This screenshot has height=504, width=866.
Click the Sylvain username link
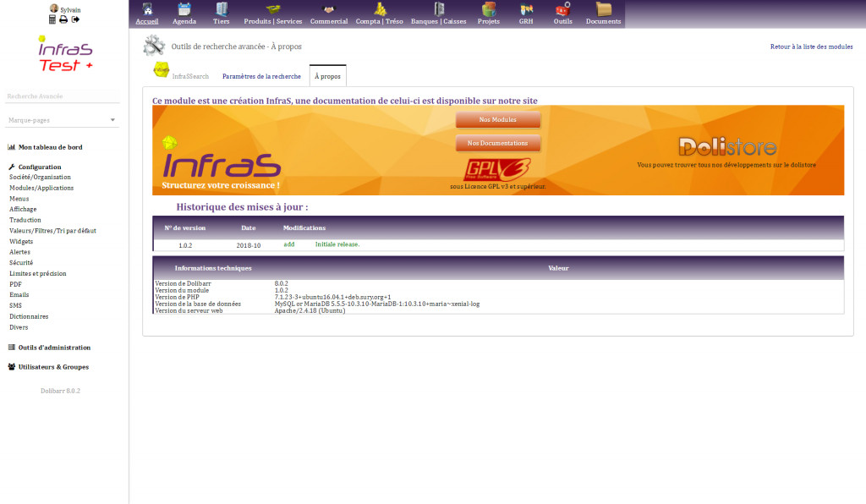coord(70,10)
